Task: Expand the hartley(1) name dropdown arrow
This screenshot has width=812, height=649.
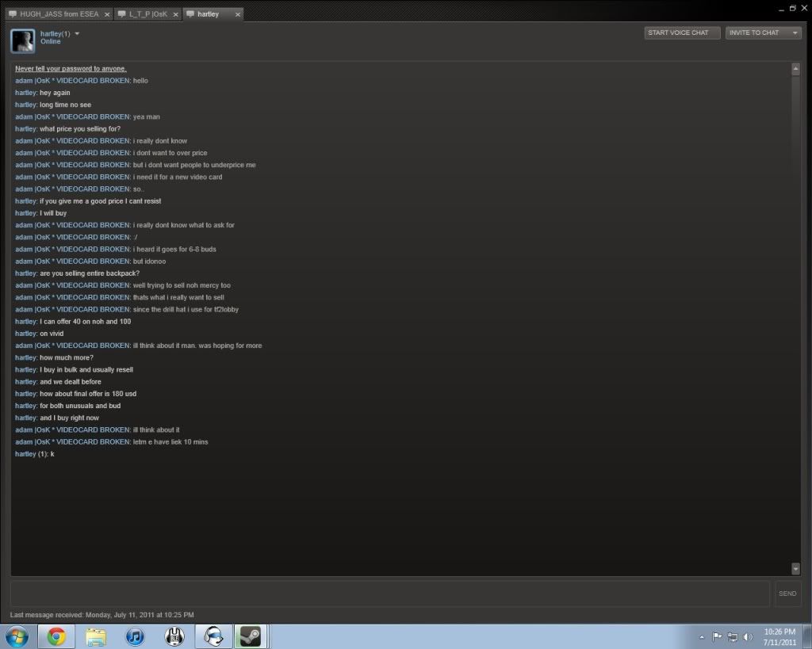Action: (x=77, y=34)
